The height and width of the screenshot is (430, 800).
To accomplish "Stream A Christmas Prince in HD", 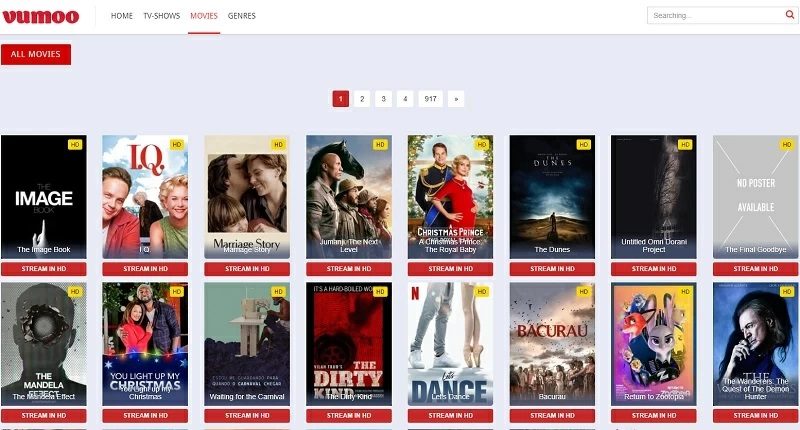I will [x=451, y=269].
